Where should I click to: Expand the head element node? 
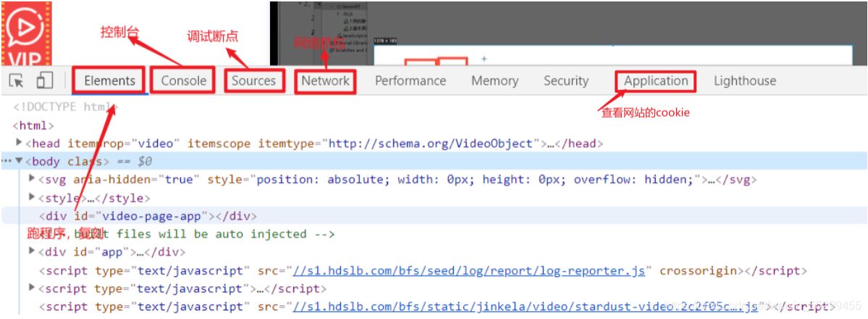(20, 143)
